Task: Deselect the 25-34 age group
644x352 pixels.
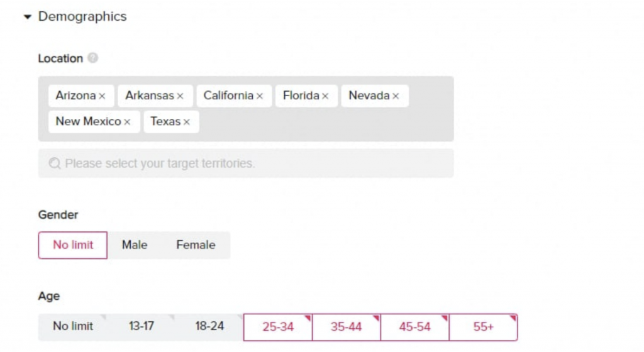Action: click(x=278, y=327)
